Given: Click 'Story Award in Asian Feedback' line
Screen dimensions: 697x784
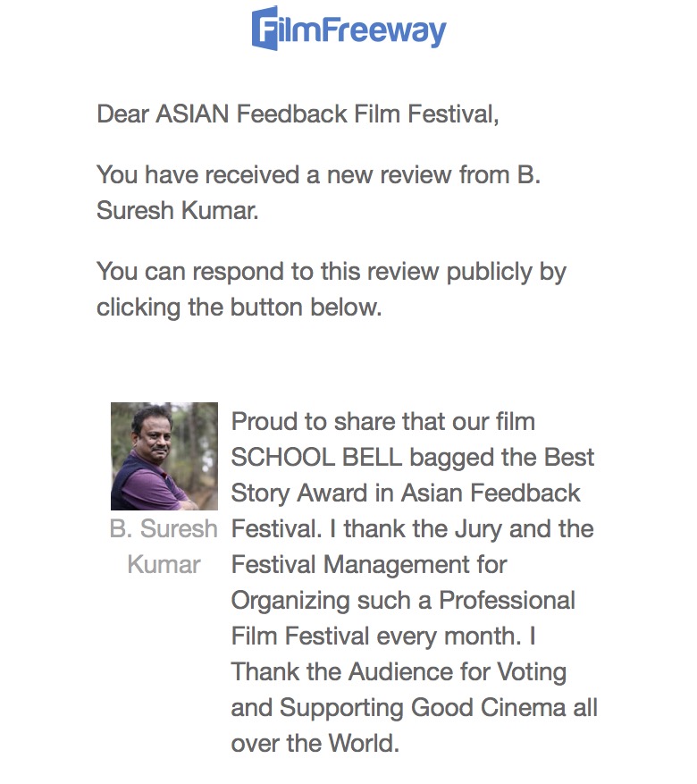Looking at the screenshot, I should point(406,493).
